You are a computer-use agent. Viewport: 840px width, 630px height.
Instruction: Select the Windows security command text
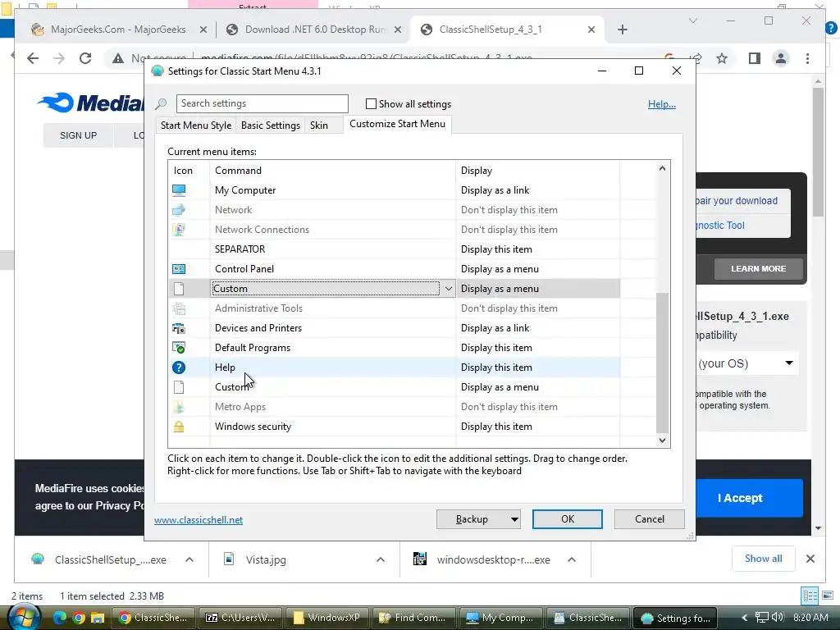coord(253,427)
